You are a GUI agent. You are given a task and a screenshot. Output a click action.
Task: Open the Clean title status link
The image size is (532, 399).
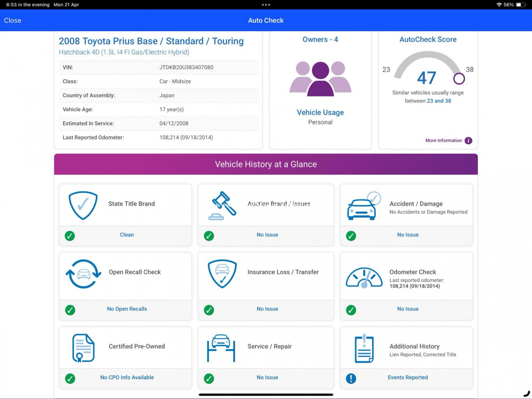[x=127, y=235]
